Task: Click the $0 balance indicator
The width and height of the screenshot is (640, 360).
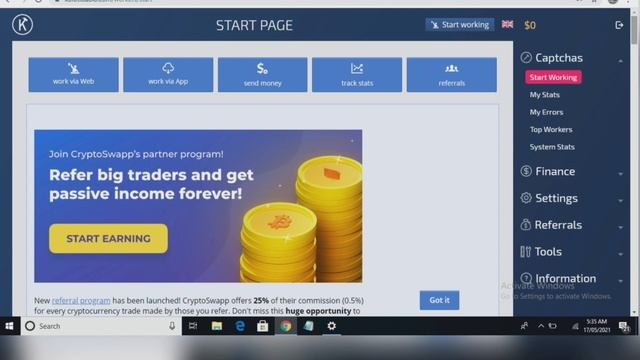Action: 530,25
